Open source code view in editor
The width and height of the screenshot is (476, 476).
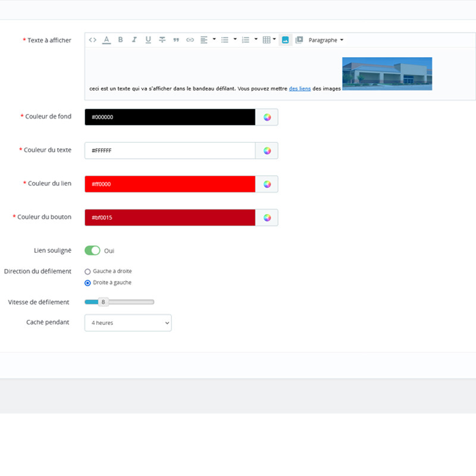click(x=93, y=40)
